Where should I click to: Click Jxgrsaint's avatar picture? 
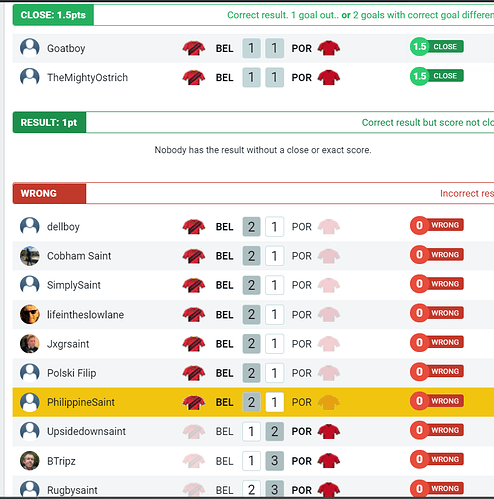(x=30, y=344)
